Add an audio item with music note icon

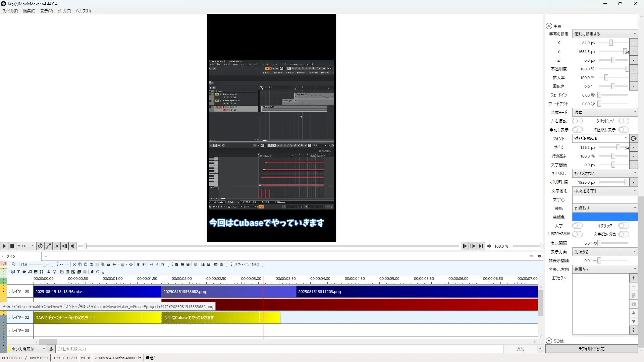pyautogui.click(x=30, y=272)
